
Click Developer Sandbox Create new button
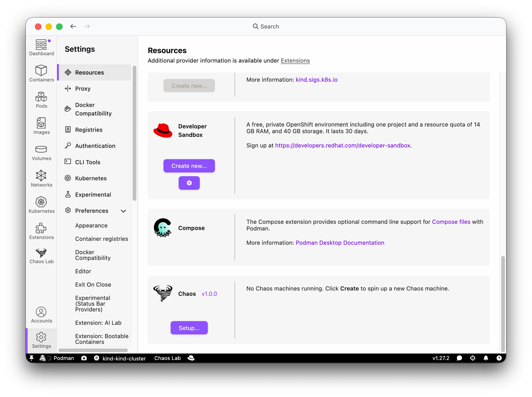tap(189, 166)
